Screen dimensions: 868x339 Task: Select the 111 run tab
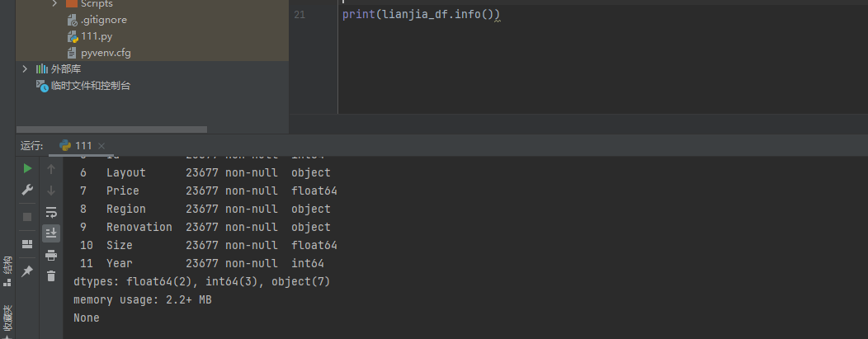pos(83,145)
